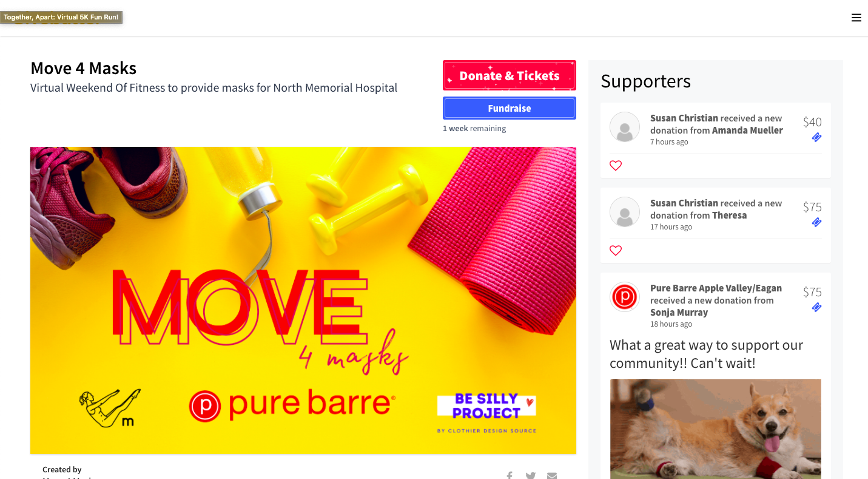Click ticket icon under first $75 donation
Image resolution: width=868 pixels, height=479 pixels.
pyautogui.click(x=816, y=222)
